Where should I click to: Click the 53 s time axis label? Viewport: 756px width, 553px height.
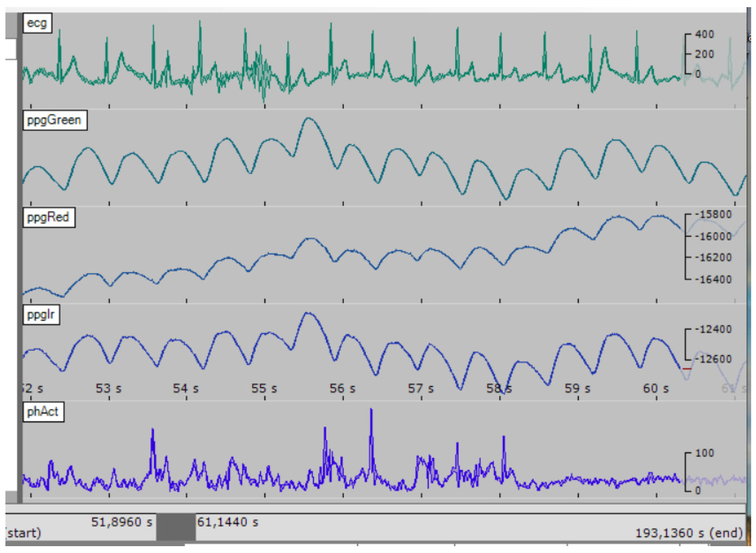(108, 389)
